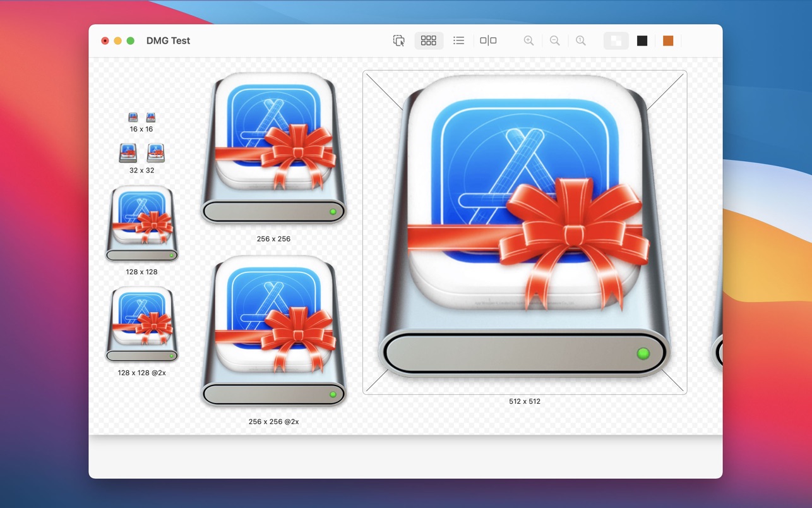Viewport: 812px width, 508px height.
Task: Click the "32 x 32" size label
Action: (141, 170)
